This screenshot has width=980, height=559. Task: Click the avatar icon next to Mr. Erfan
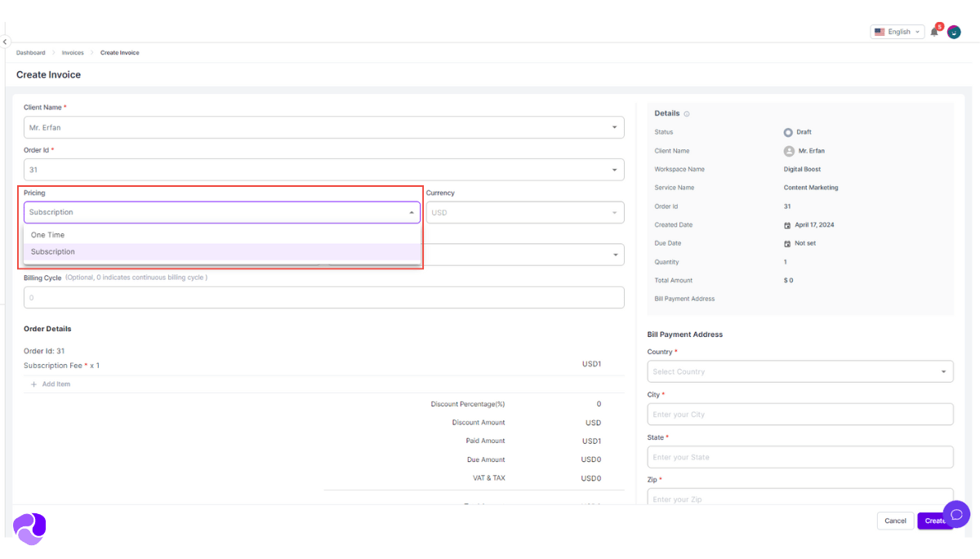788,150
